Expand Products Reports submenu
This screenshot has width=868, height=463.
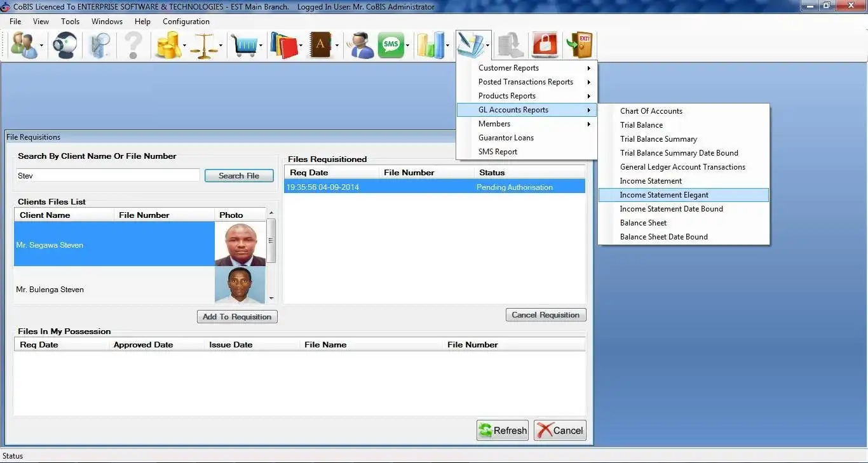527,96
